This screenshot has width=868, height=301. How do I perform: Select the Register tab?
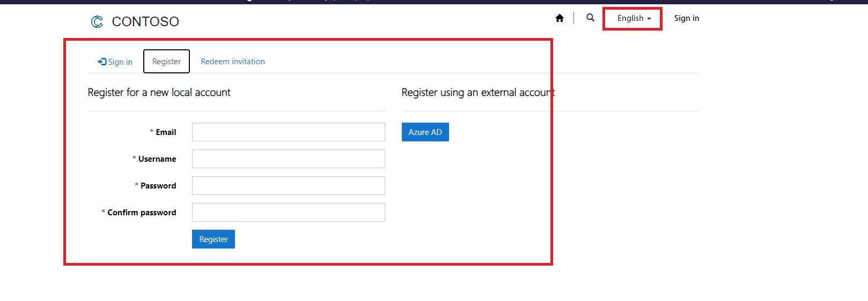tap(166, 62)
